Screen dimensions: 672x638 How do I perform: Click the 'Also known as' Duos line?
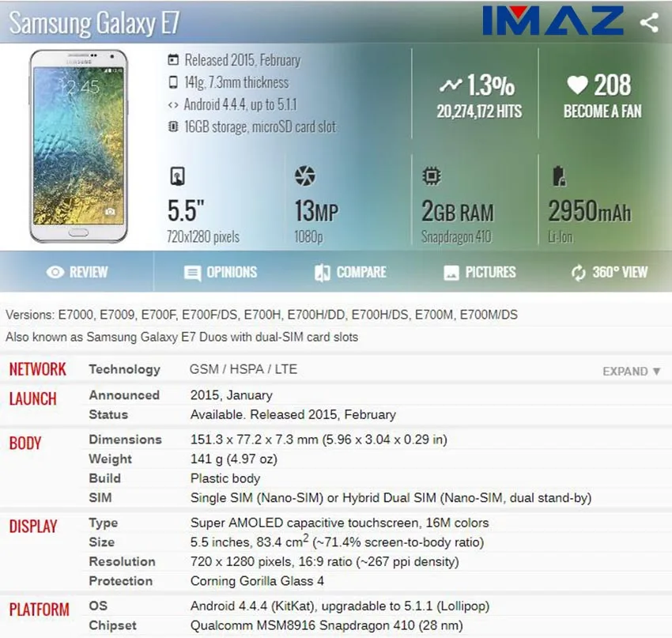pos(182,337)
